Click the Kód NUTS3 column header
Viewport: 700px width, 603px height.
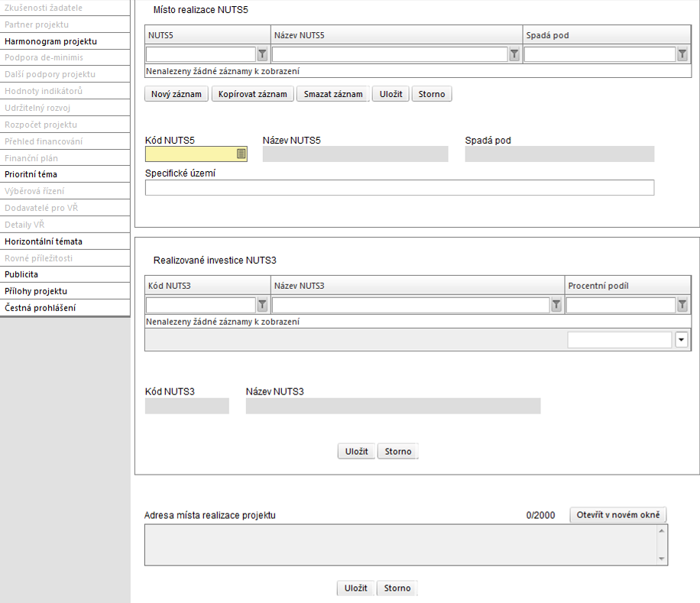pyautogui.click(x=208, y=286)
